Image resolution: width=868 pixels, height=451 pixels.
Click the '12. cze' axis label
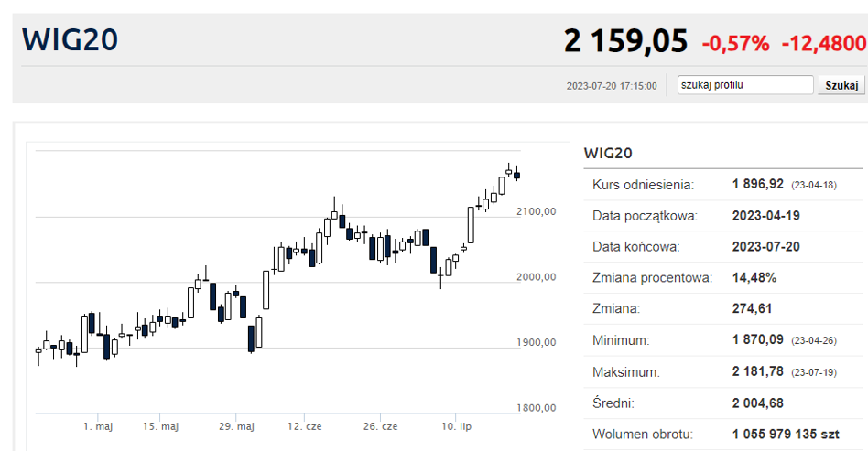point(305,426)
